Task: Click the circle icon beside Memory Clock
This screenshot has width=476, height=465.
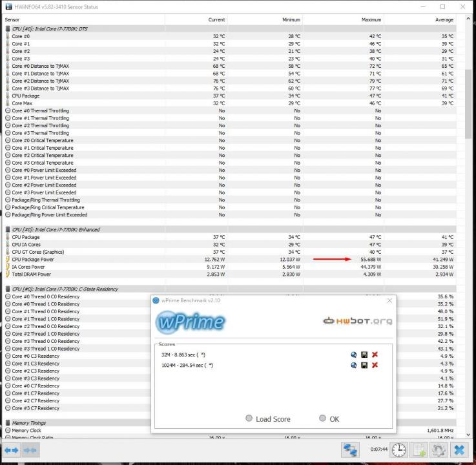Action: tap(8, 430)
